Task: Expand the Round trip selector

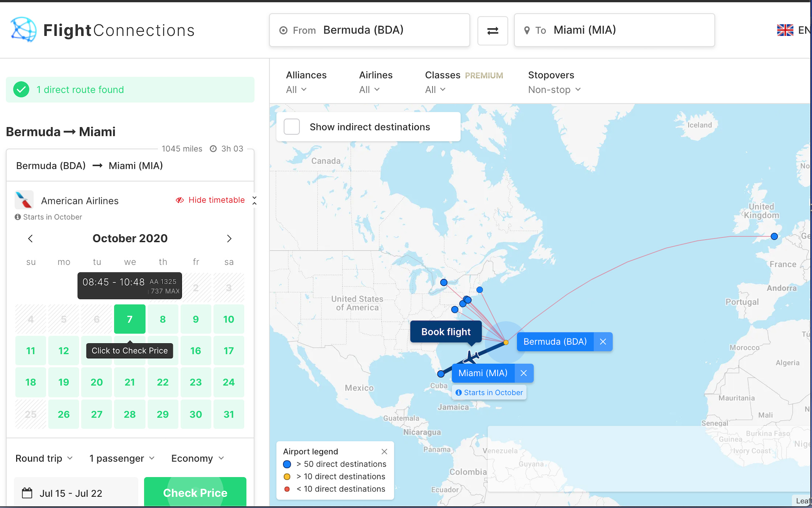Action: pos(44,458)
